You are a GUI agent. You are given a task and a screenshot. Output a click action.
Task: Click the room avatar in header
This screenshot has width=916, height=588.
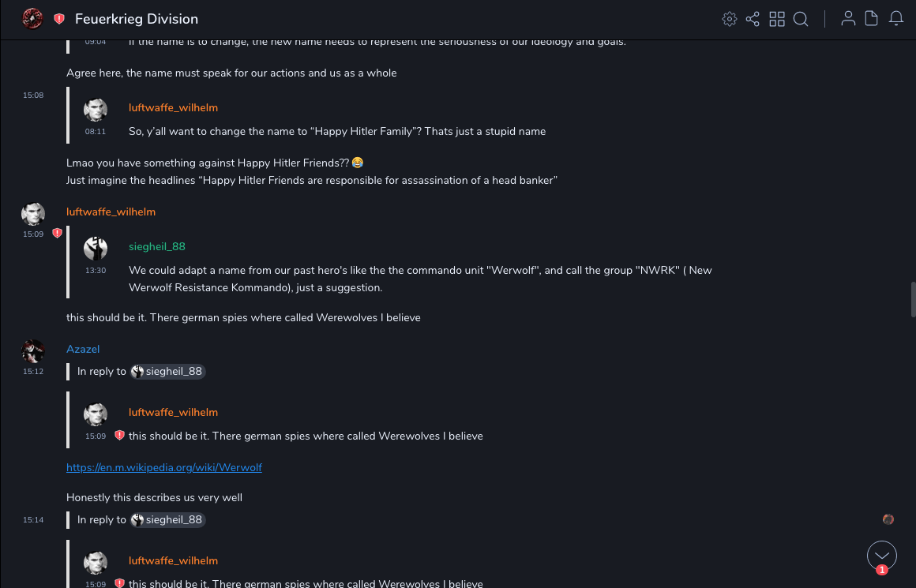[x=32, y=18]
